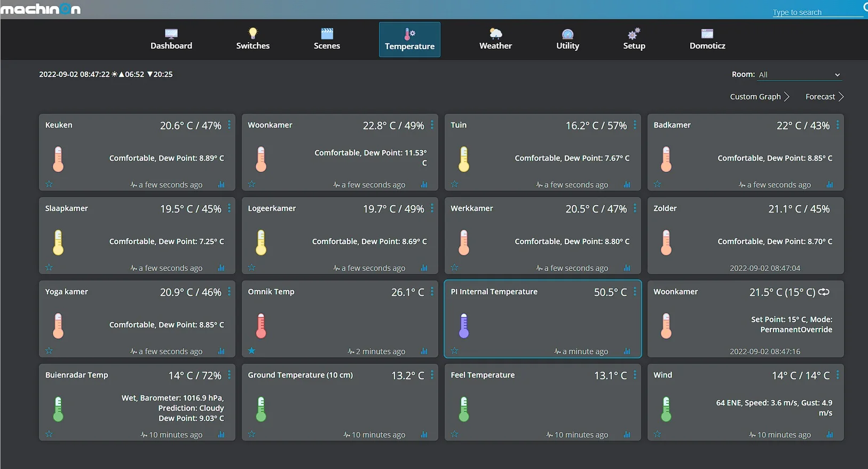Open the log chart for Logeerkamer
This screenshot has height=469, width=868.
424,268
